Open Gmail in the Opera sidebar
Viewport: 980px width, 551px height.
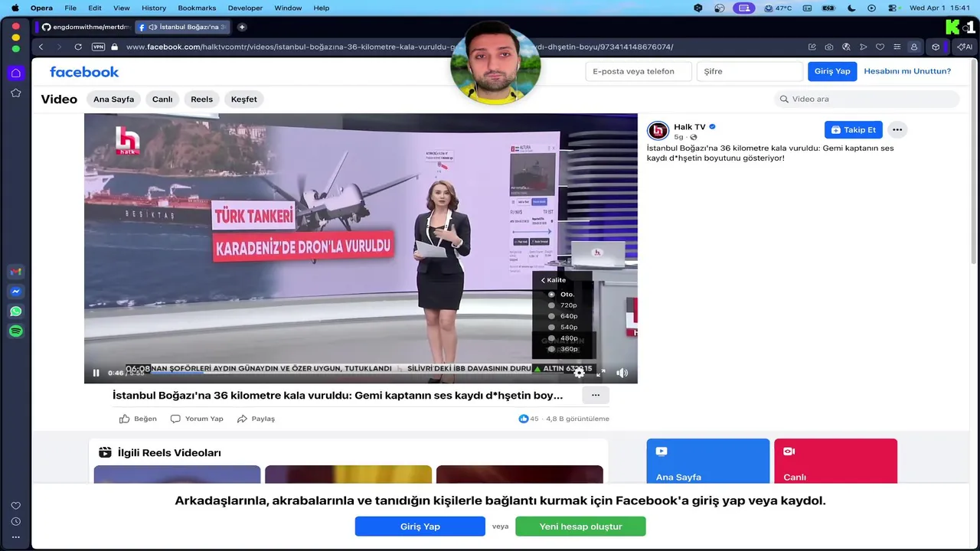tap(15, 272)
